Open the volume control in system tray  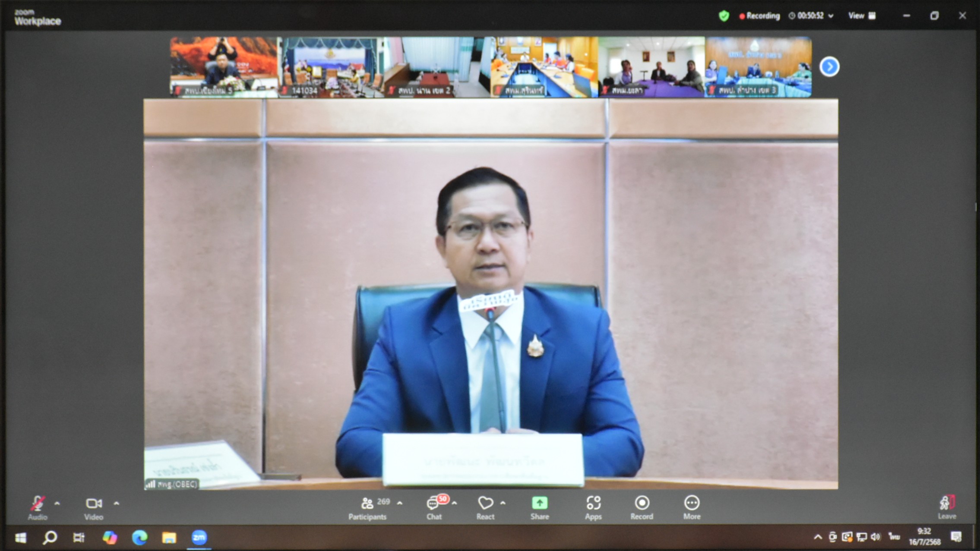click(x=876, y=537)
